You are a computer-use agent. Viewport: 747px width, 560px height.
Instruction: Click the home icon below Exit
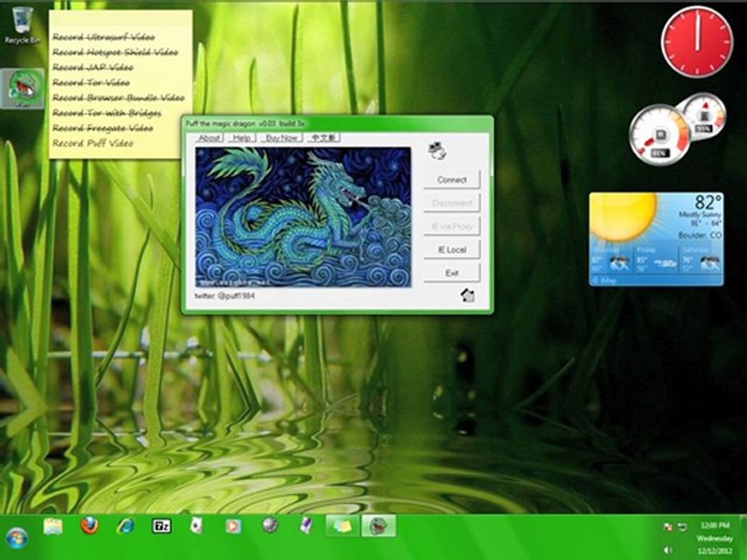[x=468, y=296]
